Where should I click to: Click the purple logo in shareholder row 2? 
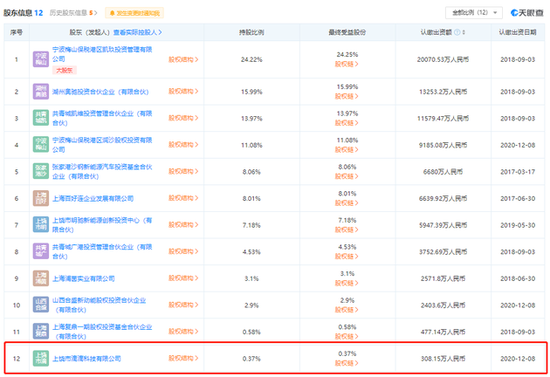coord(41,92)
